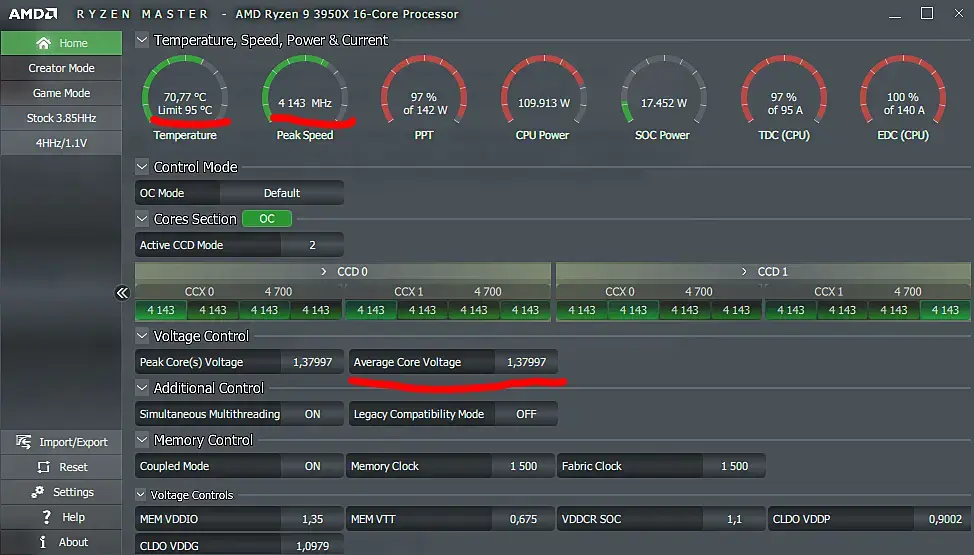This screenshot has width=974, height=555.
Task: Click CCD 1 CCX 1 header
Action: (x=868, y=291)
